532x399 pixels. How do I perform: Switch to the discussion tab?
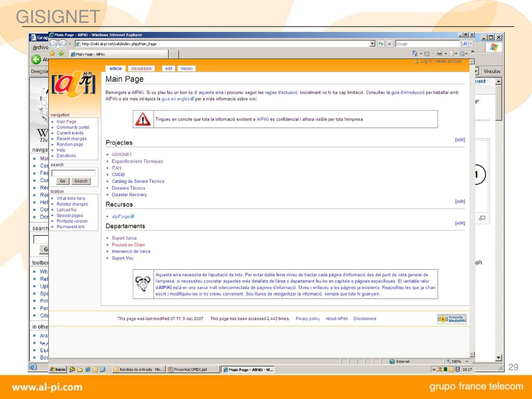pos(141,69)
